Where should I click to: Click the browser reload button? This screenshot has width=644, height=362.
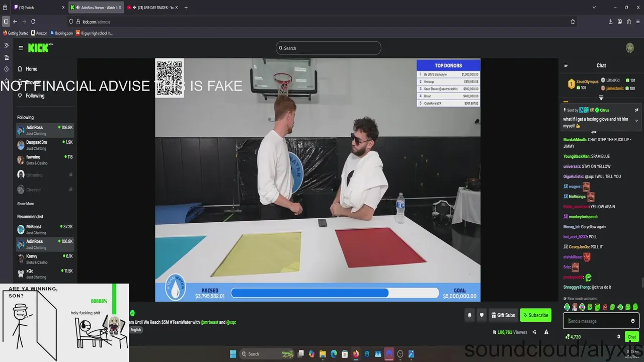coord(33,22)
